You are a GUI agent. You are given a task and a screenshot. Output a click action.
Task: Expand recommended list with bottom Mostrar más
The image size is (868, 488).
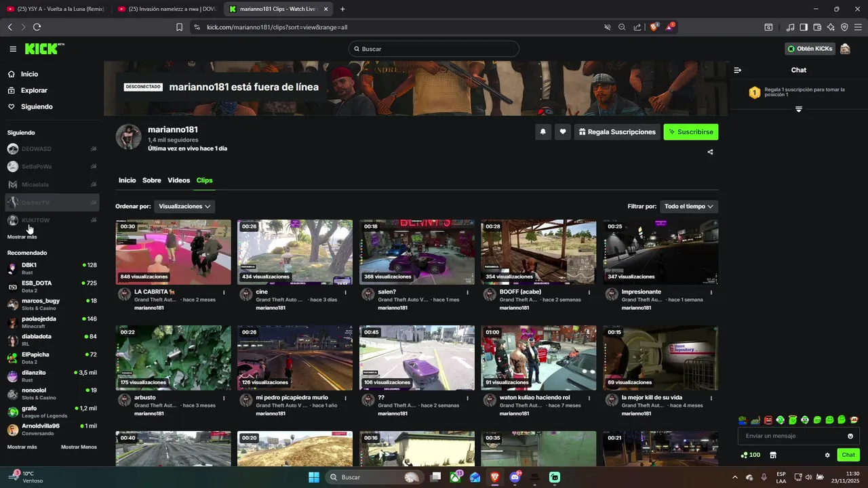point(22,447)
